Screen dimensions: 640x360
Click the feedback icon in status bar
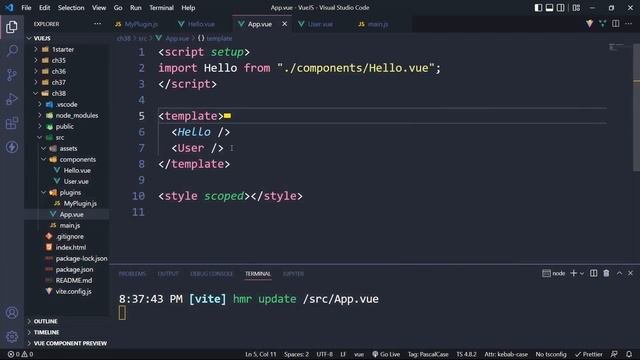tap(614, 354)
